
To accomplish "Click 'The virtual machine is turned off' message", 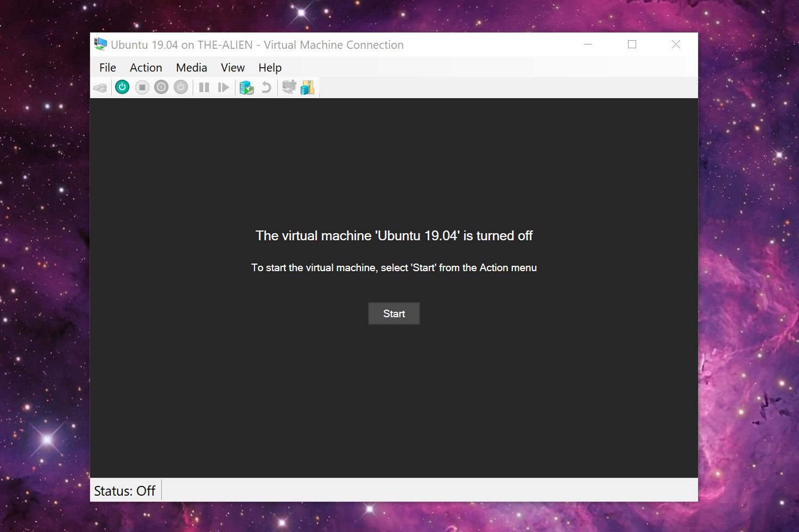I will coord(394,236).
